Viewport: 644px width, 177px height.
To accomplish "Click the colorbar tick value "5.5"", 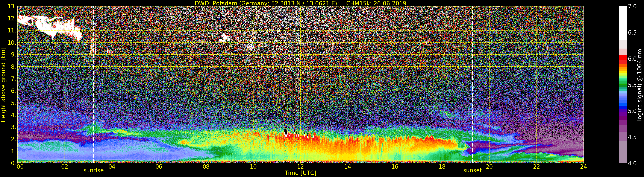I will pos(632,85).
